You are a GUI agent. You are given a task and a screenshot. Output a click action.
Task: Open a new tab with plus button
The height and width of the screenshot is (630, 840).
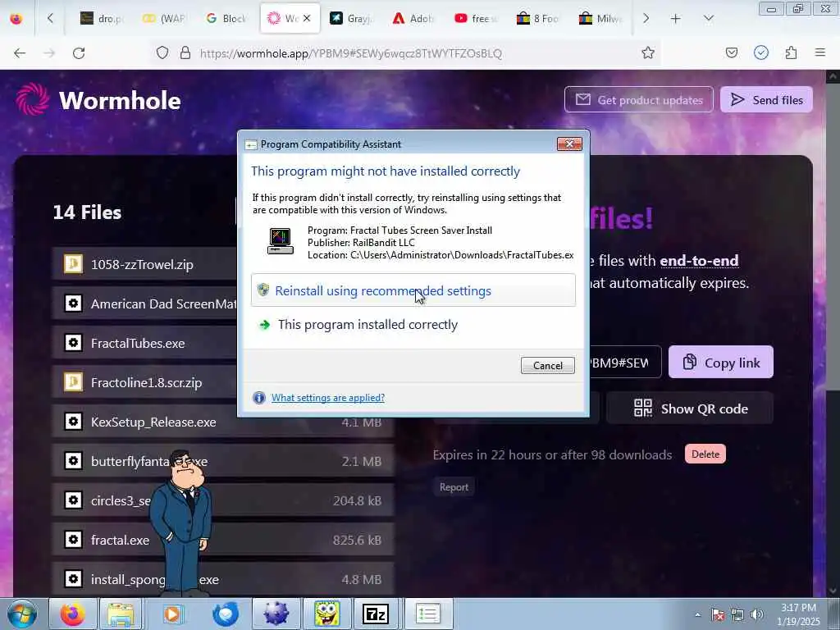pos(676,19)
